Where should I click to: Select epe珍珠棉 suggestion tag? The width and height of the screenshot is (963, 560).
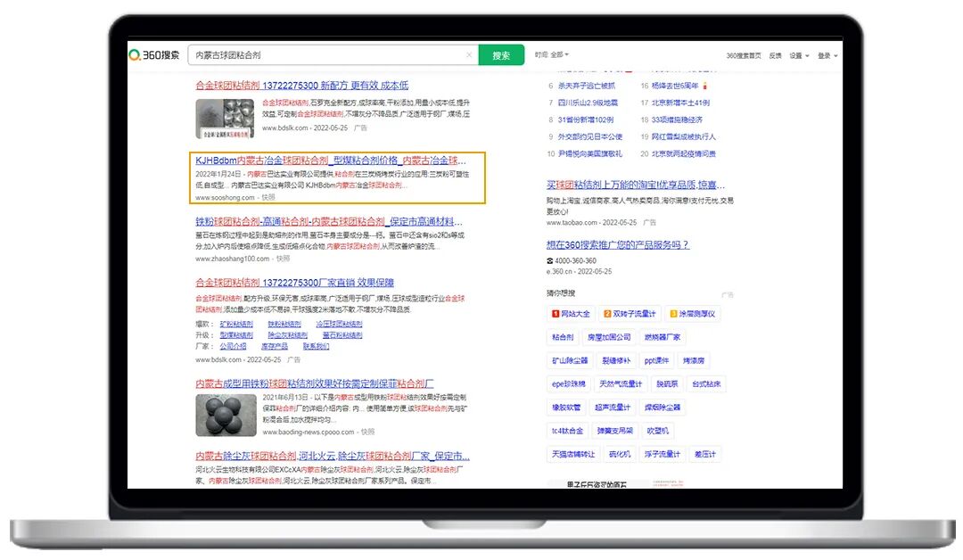[x=569, y=383]
